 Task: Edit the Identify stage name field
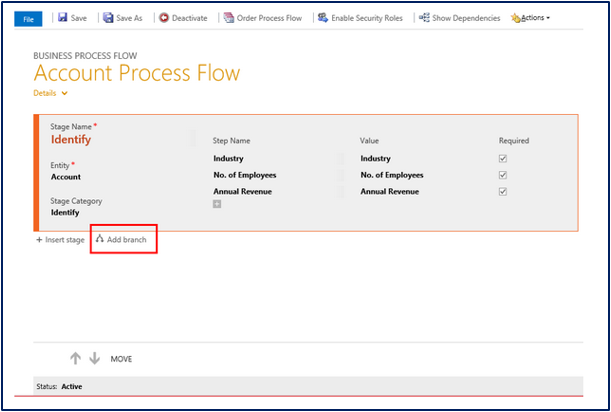click(78, 140)
